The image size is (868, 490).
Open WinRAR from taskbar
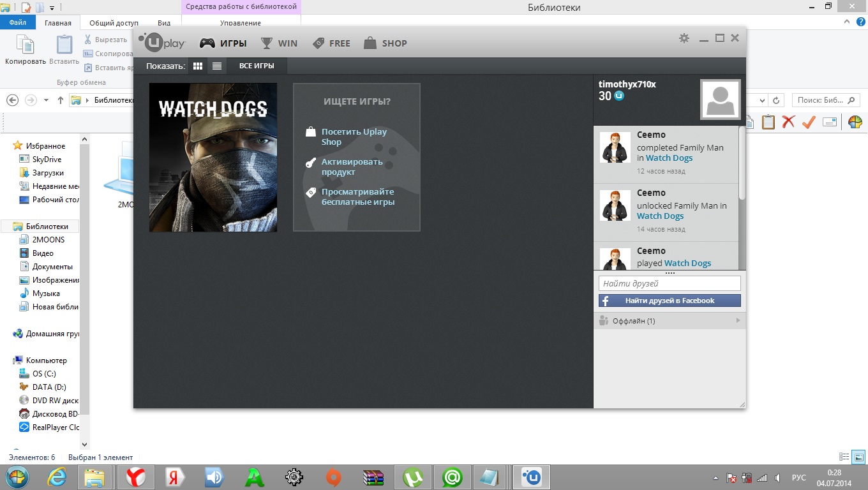373,477
